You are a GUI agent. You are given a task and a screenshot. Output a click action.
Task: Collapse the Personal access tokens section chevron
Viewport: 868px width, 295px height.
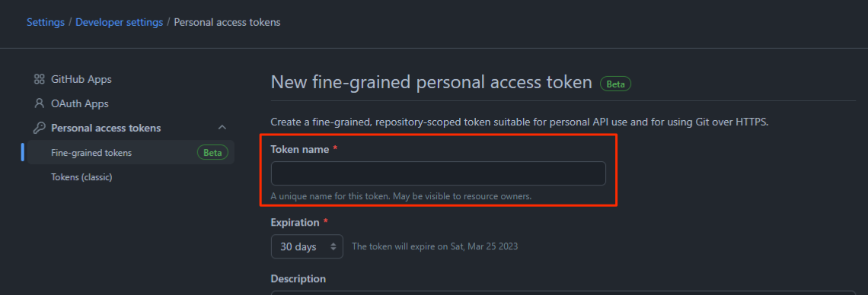tap(222, 128)
